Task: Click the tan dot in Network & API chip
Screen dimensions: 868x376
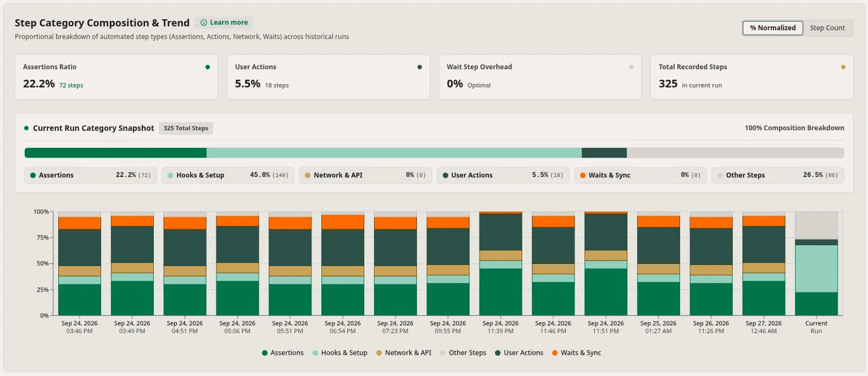Action: pos(308,175)
